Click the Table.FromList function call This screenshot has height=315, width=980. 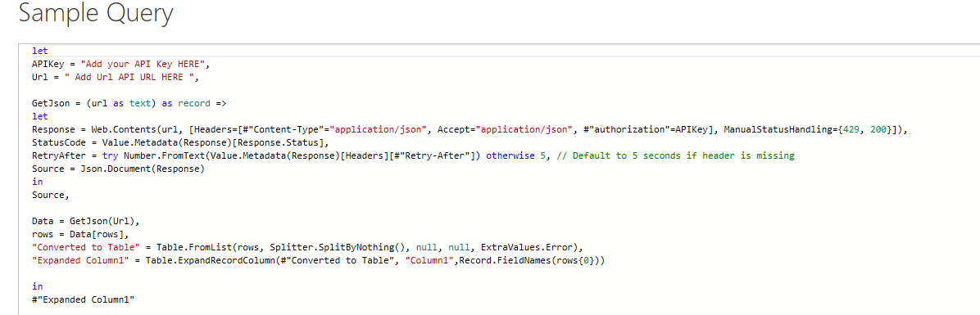(193, 248)
